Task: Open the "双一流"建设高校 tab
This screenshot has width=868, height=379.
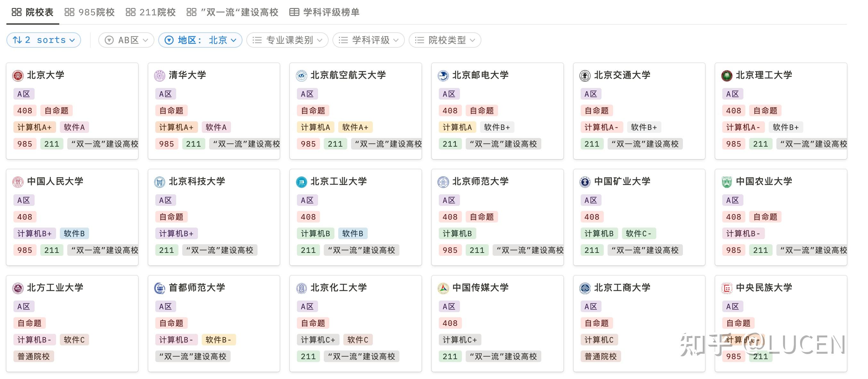Action: point(233,12)
